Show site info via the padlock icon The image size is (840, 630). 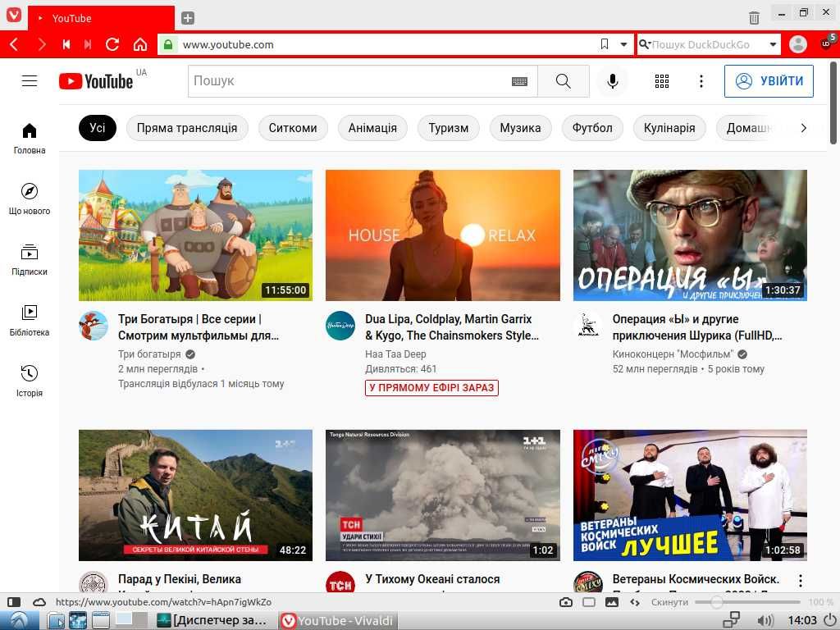[x=167, y=44]
